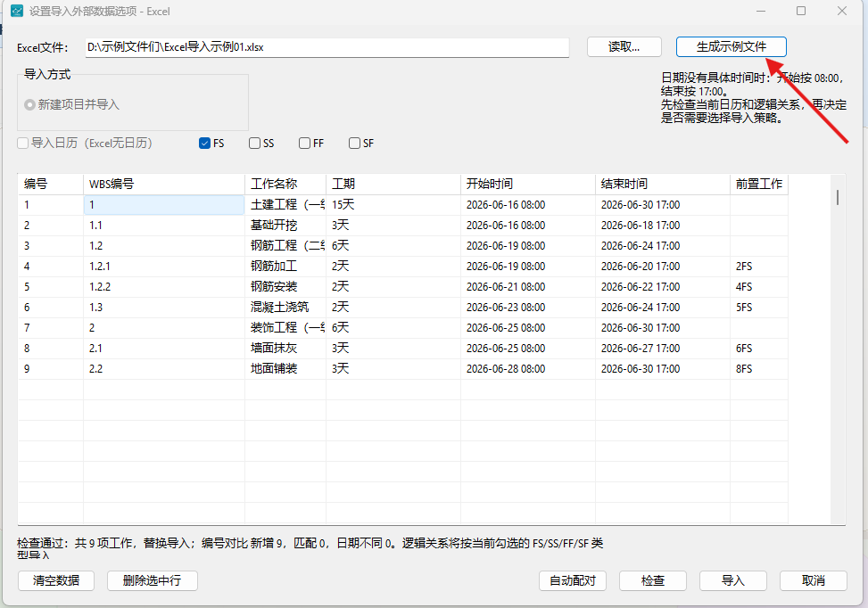This screenshot has width=868, height=608.
Task: Click the 取消 button
Action: tap(814, 580)
